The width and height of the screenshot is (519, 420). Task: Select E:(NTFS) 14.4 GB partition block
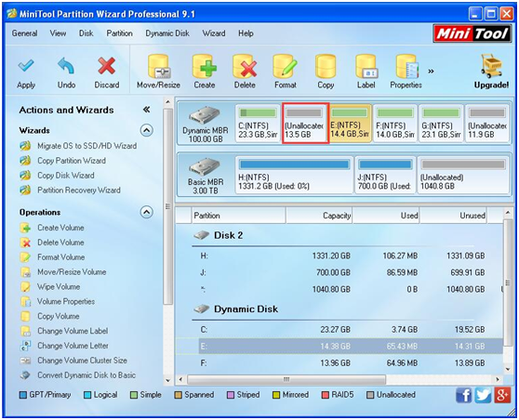point(351,124)
